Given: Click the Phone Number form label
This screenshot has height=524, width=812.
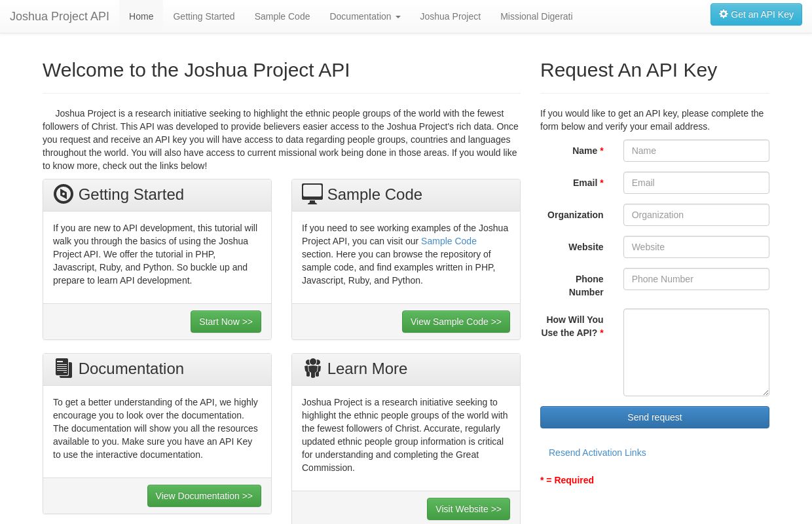Looking at the screenshot, I should pyautogui.click(x=586, y=286).
